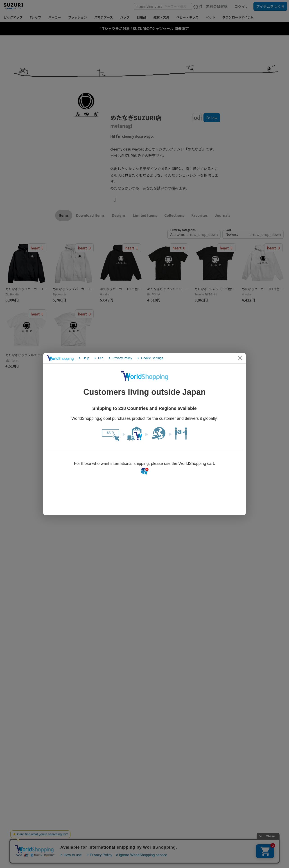
Task: Like the 5,786円 Zip Hoodie via heart
Action: [x=84, y=248]
